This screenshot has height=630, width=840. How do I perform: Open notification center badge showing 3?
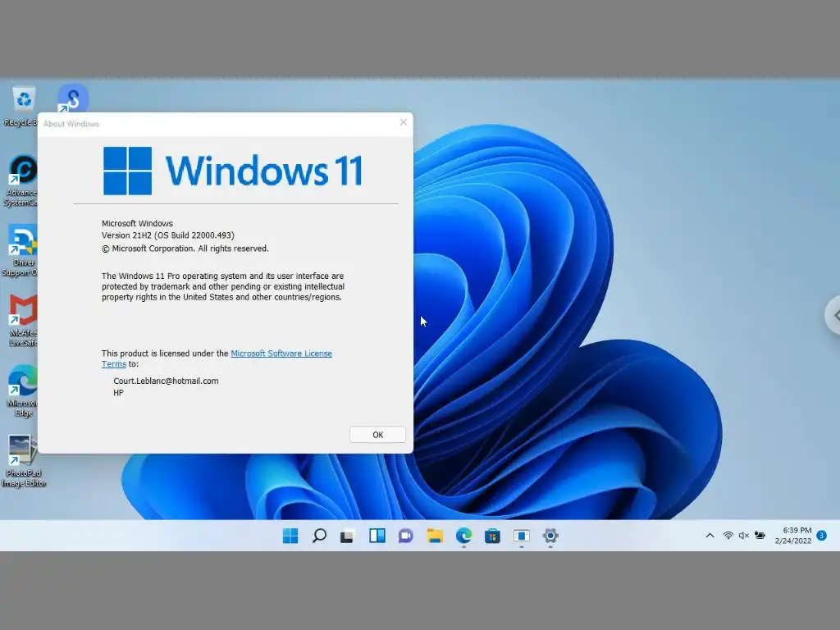(x=822, y=536)
